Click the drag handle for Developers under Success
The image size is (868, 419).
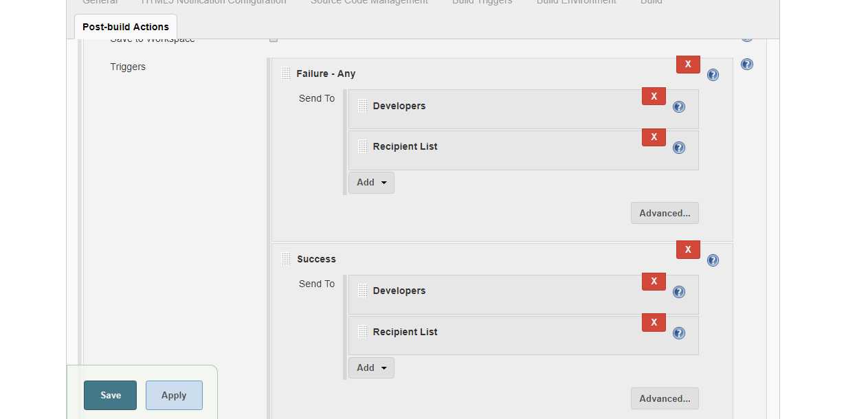pyautogui.click(x=363, y=291)
